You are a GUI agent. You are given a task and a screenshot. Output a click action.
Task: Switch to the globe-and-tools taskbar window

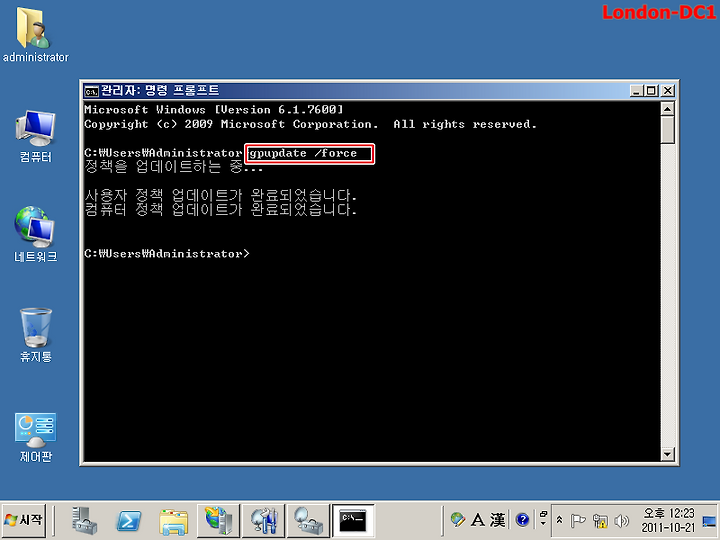(263, 521)
